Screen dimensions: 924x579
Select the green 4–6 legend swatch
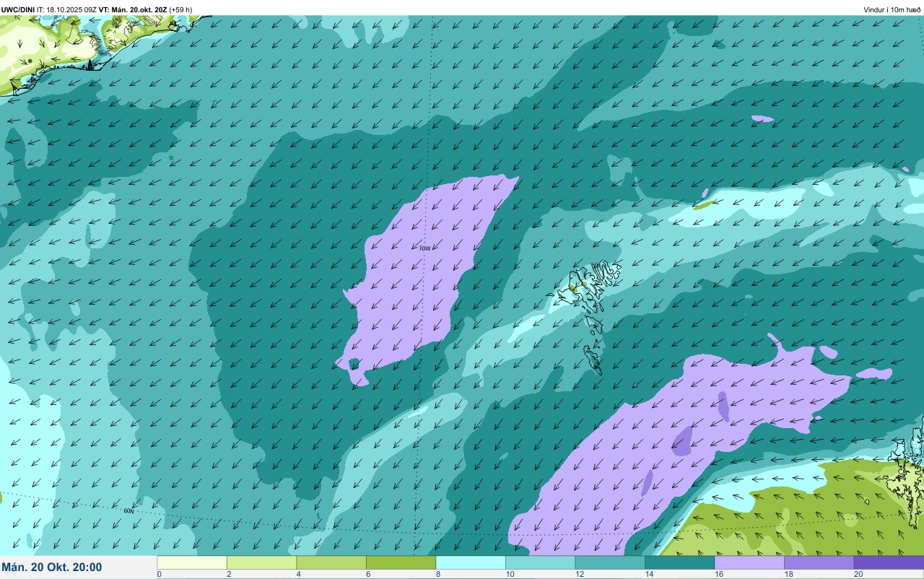coord(331,562)
